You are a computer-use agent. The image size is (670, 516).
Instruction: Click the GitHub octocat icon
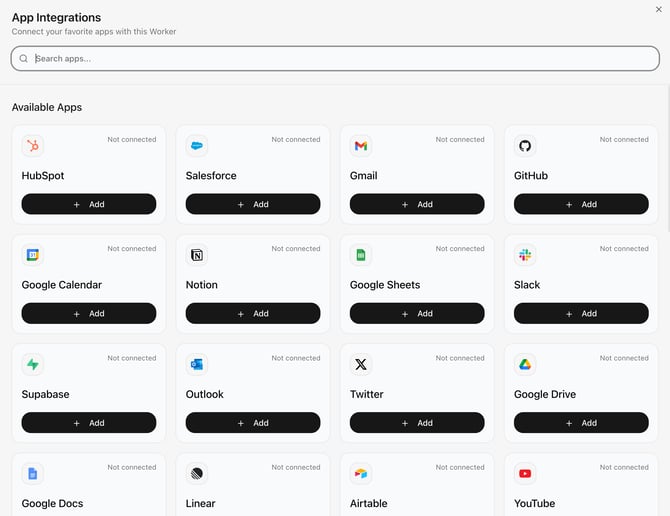pyautogui.click(x=525, y=146)
